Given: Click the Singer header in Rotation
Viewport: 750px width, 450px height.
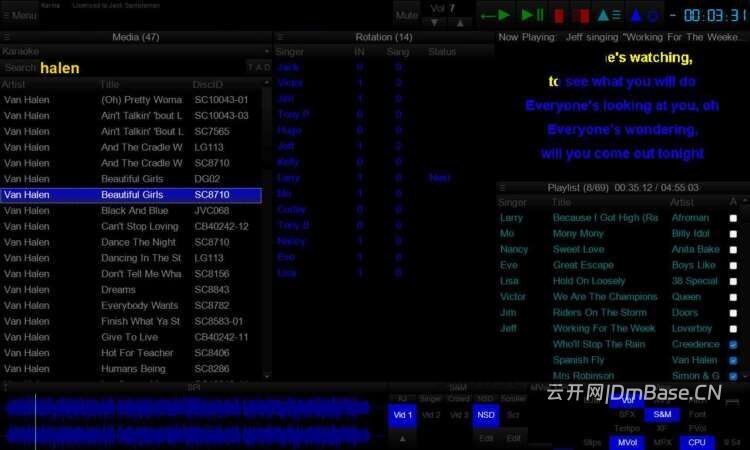Looking at the screenshot, I should point(290,52).
